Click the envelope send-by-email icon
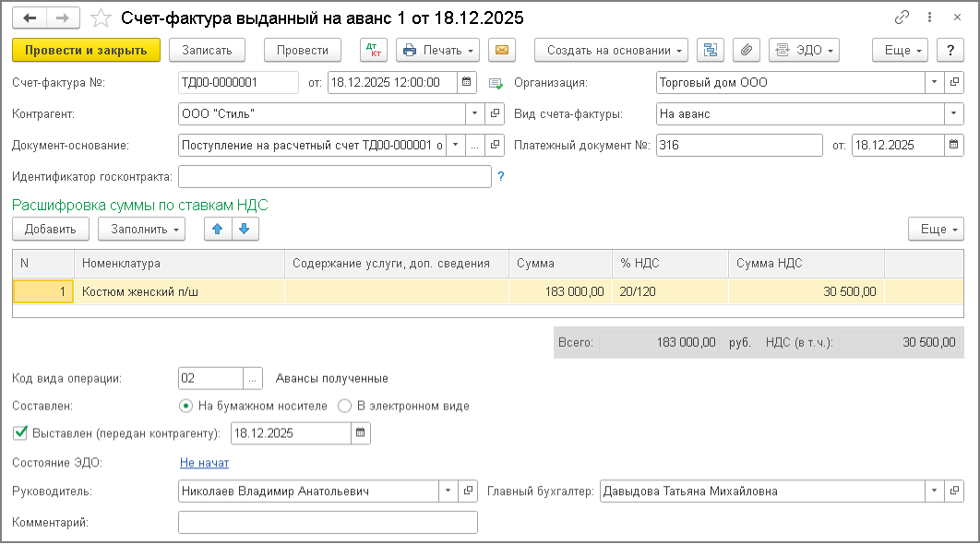980x544 pixels. 501,50
